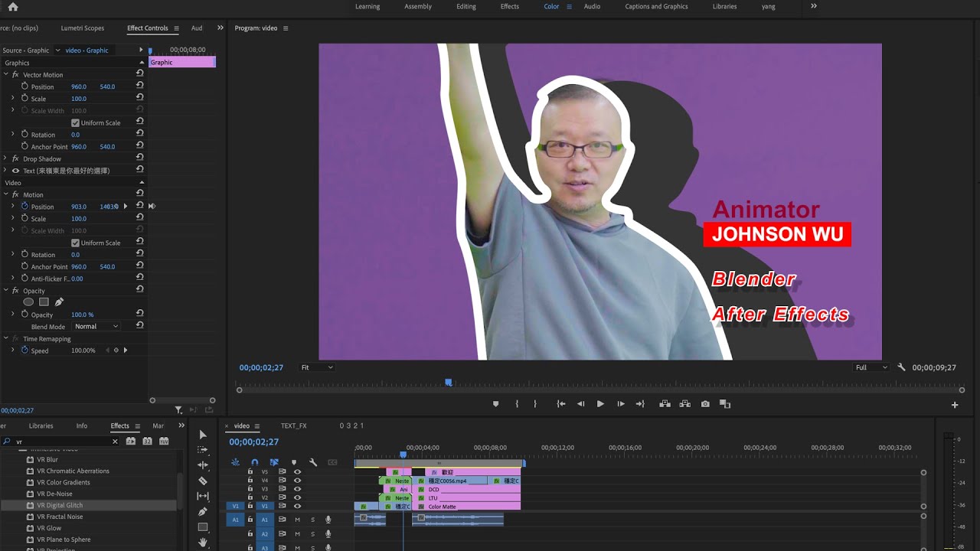The height and width of the screenshot is (551, 980).
Task: Export frame with the camera icon
Action: click(x=705, y=404)
